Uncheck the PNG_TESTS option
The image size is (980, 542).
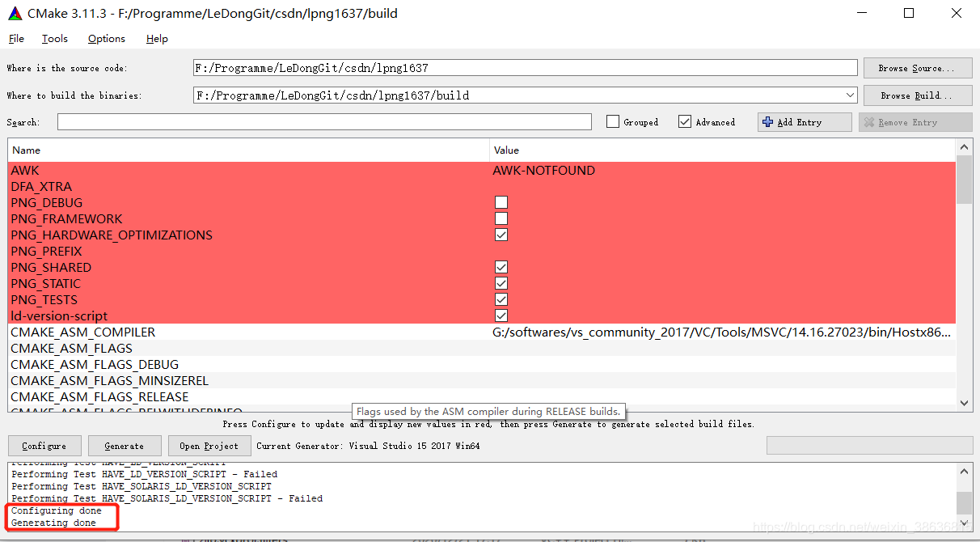501,299
